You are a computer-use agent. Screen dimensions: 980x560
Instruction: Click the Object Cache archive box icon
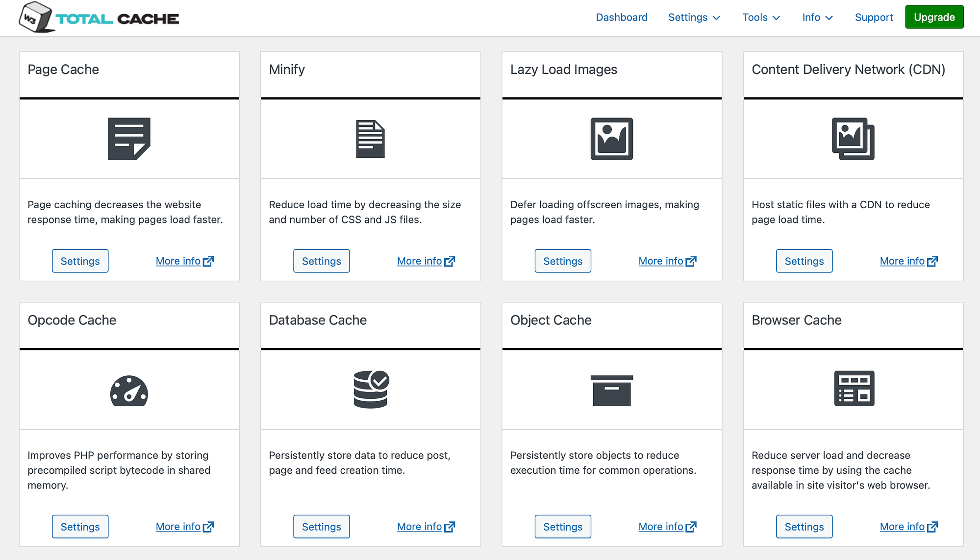(612, 390)
